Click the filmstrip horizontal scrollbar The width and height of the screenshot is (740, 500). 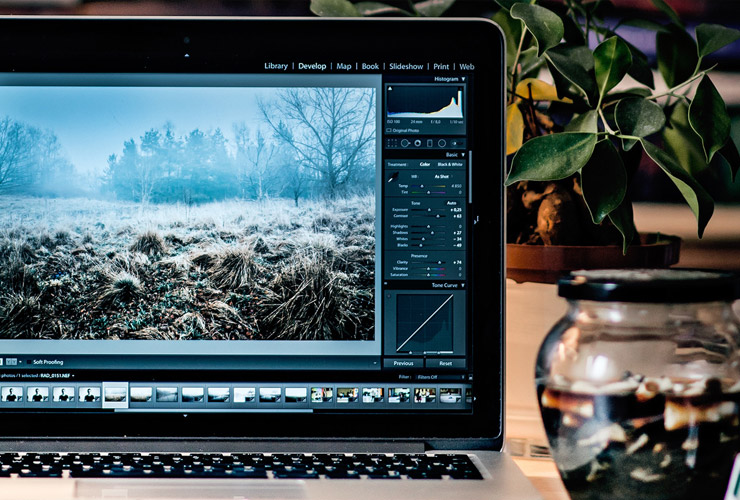(x=213, y=410)
